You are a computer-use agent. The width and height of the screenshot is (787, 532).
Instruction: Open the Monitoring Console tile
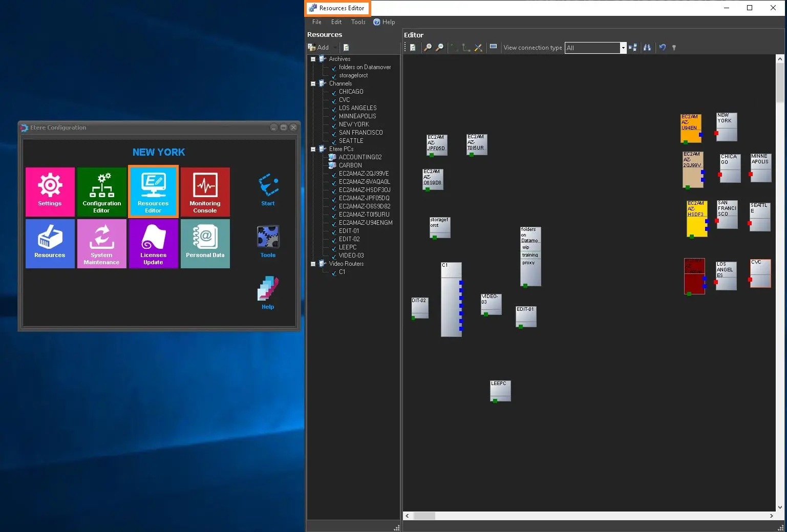205,192
